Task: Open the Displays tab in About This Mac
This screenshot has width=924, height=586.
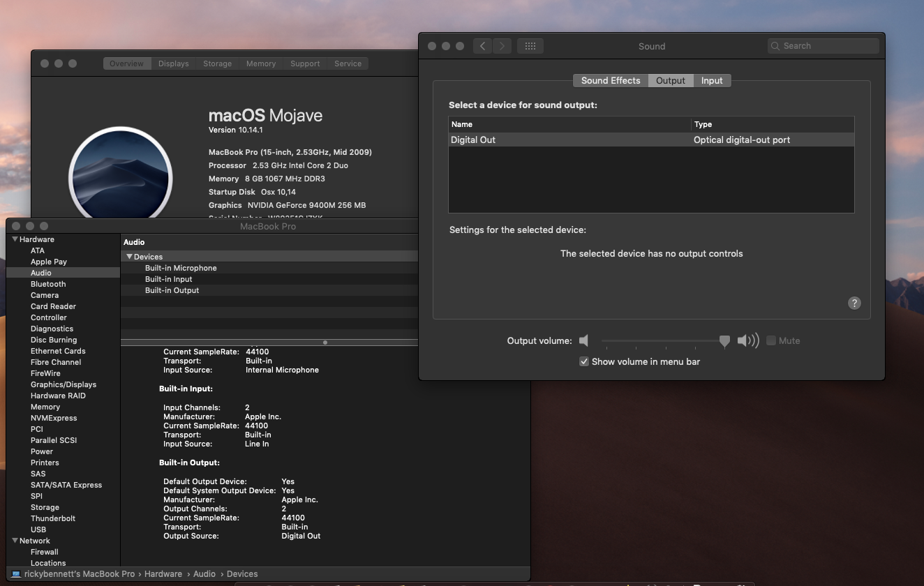Action: tap(174, 63)
